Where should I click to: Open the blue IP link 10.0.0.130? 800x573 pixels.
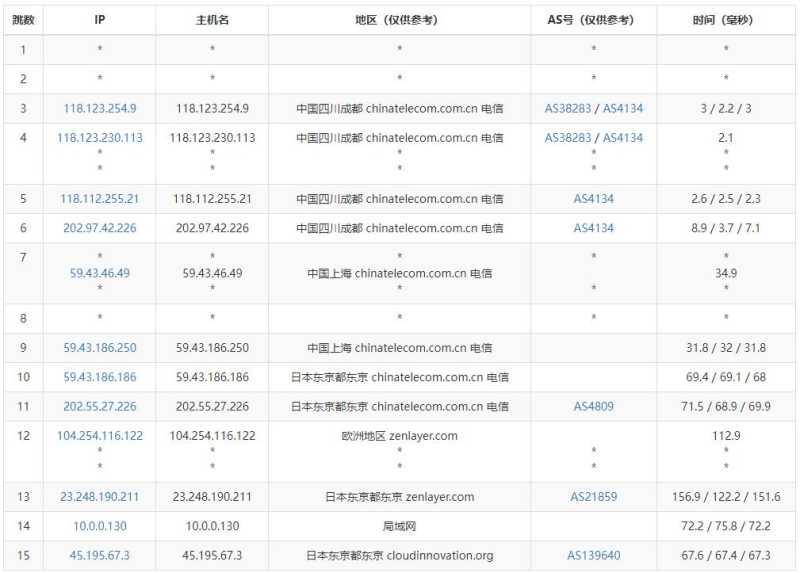tap(99, 526)
